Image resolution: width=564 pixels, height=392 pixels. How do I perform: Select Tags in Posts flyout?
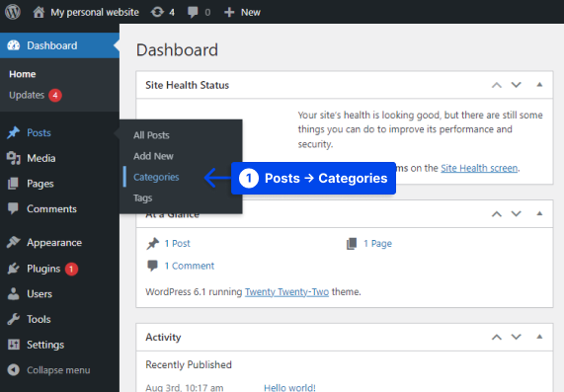(143, 197)
